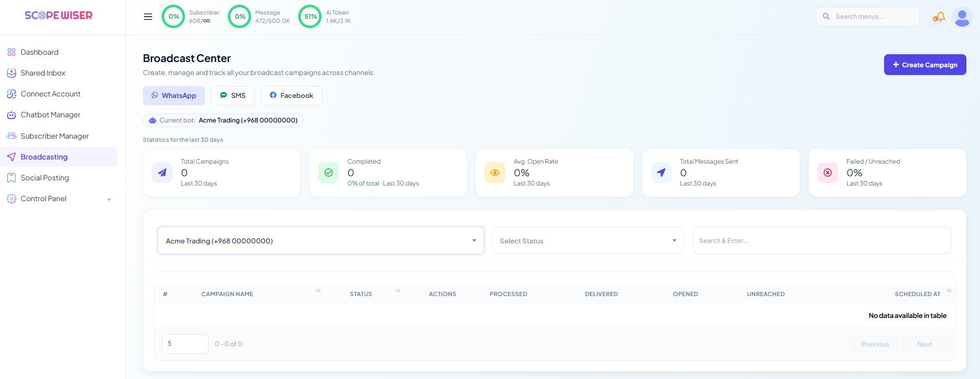Click the UNREACHED column header
Screen dimensions: 980x379
click(x=766, y=294)
